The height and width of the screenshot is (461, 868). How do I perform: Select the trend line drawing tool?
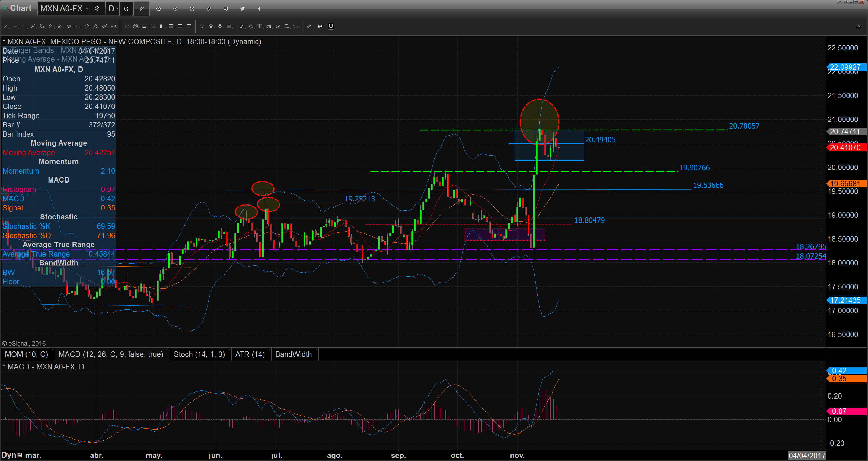pos(6,26)
